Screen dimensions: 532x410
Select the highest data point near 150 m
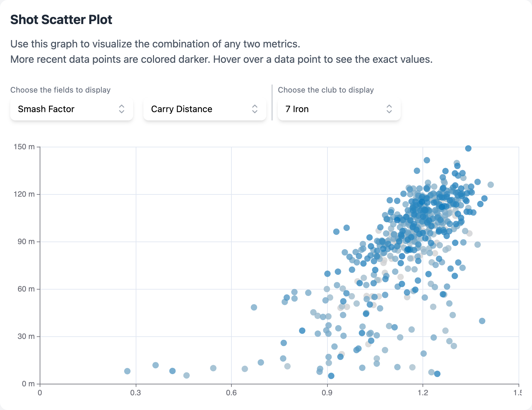pos(468,148)
